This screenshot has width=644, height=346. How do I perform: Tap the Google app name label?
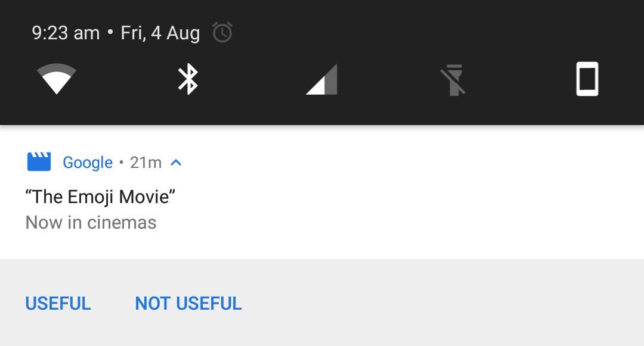coord(88,163)
